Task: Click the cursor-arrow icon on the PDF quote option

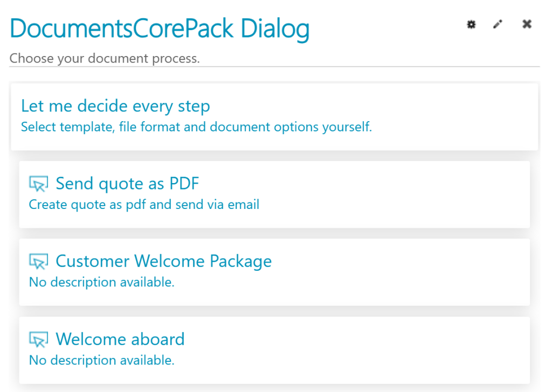Action: click(38, 183)
